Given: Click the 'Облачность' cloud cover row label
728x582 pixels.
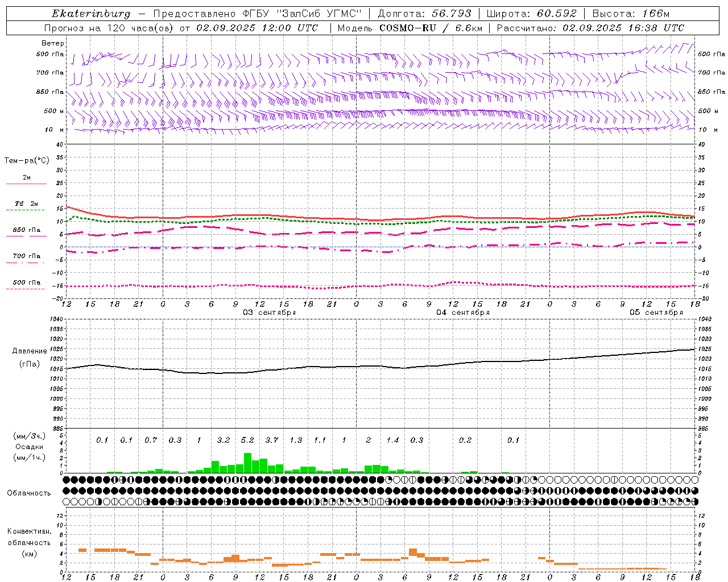Looking at the screenshot, I should click(29, 493).
